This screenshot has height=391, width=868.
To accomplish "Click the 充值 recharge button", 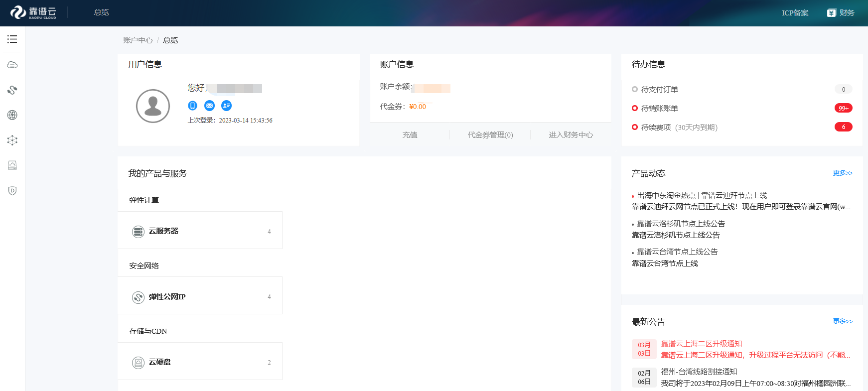I will coord(410,135).
